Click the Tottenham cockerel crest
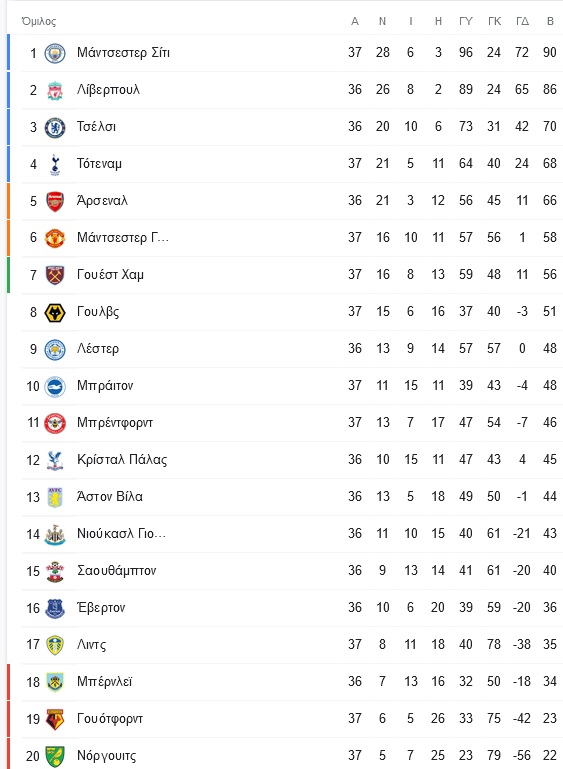The height and width of the screenshot is (769, 563). point(55,164)
